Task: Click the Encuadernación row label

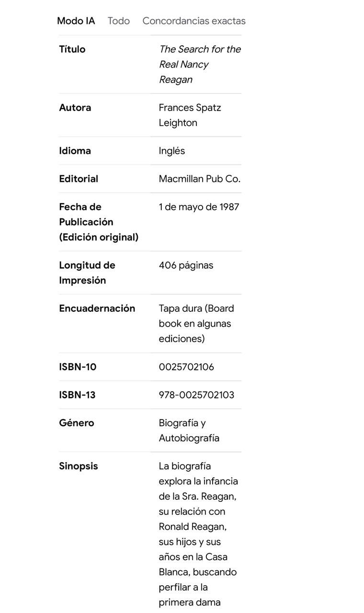Action: point(97,308)
